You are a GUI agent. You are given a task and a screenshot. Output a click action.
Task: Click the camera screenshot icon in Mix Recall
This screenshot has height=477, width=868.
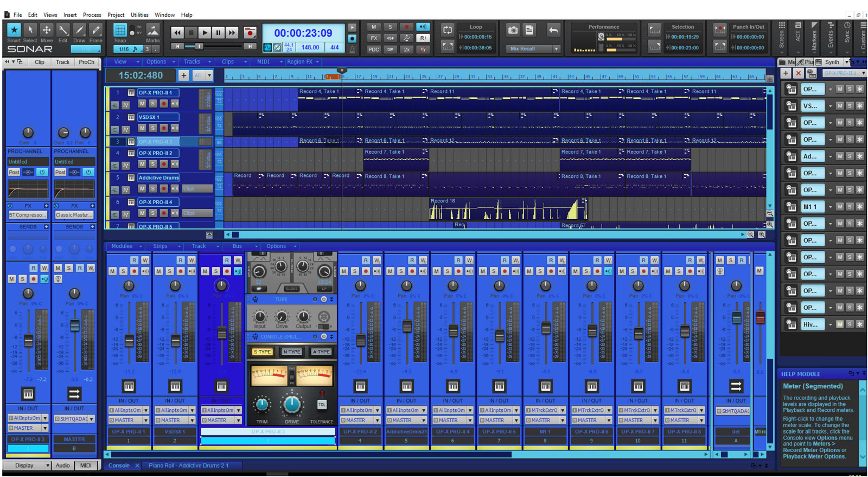click(513, 30)
